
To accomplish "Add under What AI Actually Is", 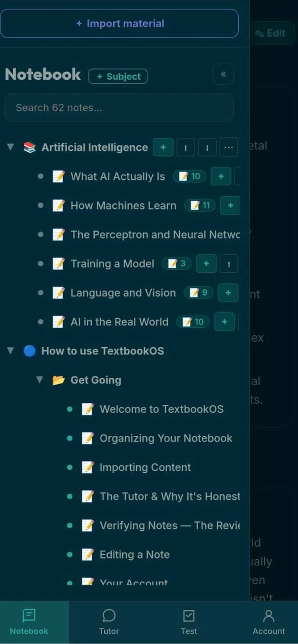I will tap(221, 176).
